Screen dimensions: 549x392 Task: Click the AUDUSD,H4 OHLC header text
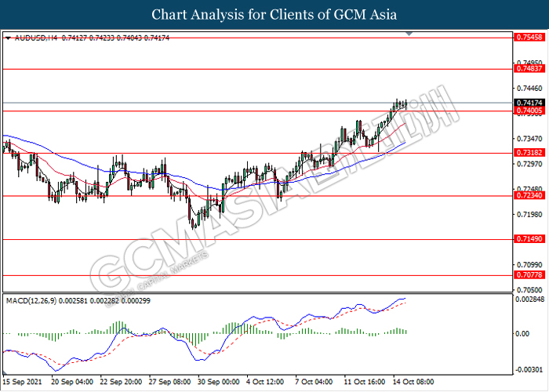92,38
